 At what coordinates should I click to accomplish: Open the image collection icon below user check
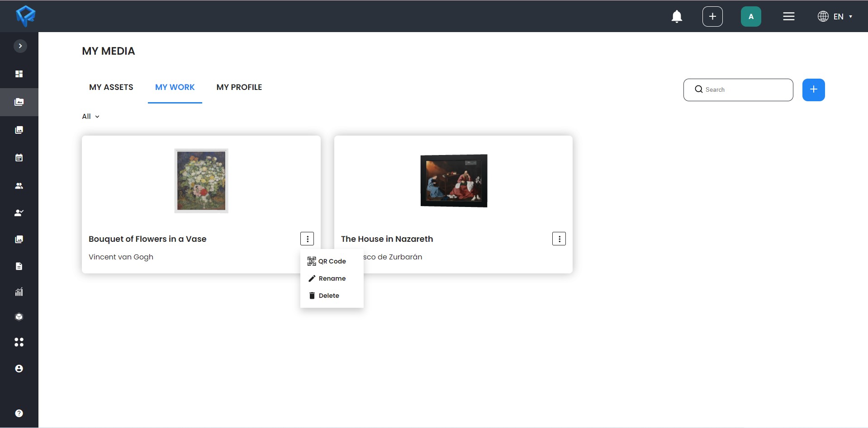19,240
